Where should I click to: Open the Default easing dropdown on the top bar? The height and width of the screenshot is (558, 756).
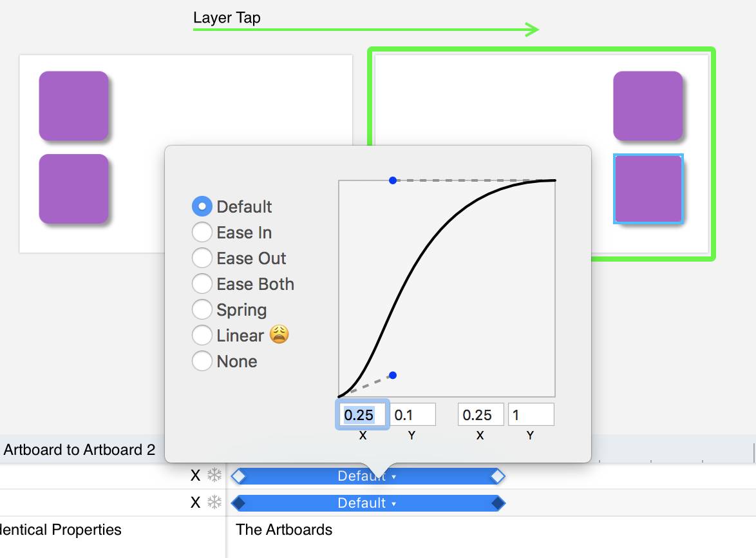point(367,476)
